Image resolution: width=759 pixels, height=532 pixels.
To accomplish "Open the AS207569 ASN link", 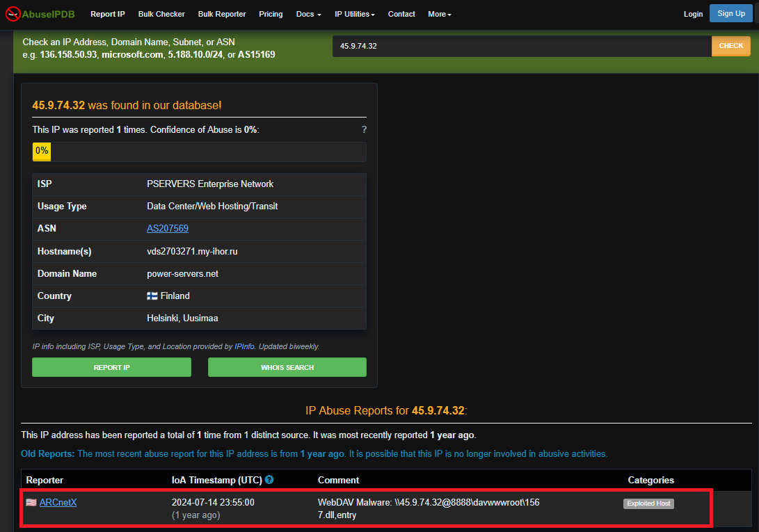I will [168, 229].
